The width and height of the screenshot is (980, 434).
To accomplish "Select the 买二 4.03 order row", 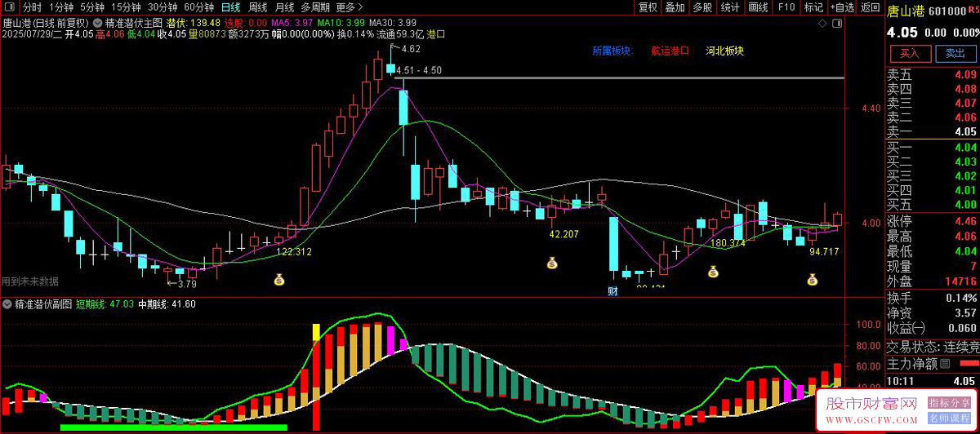I will 932,162.
